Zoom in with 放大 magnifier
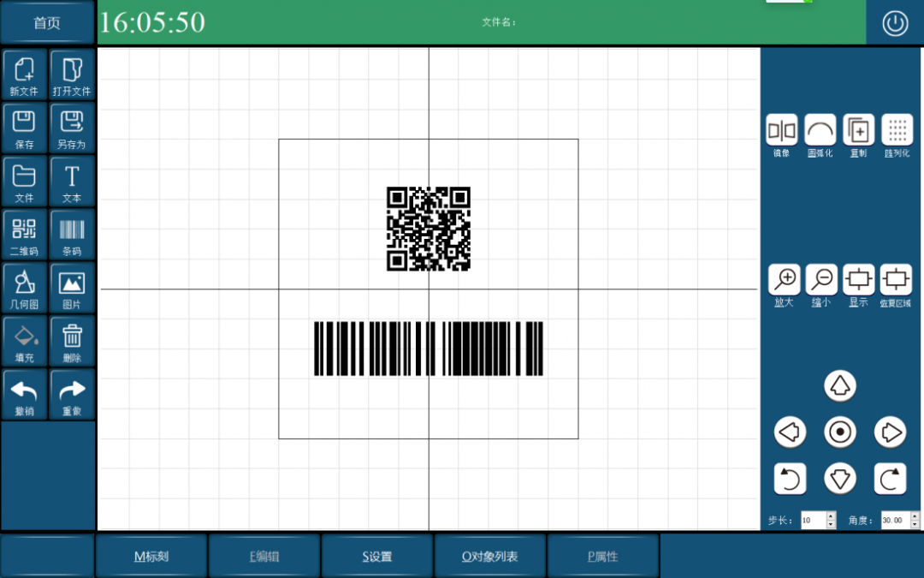The image size is (924, 578). point(785,279)
